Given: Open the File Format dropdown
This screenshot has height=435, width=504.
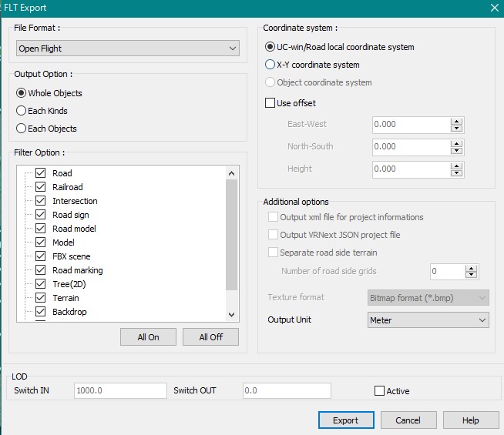Looking at the screenshot, I should 128,49.
